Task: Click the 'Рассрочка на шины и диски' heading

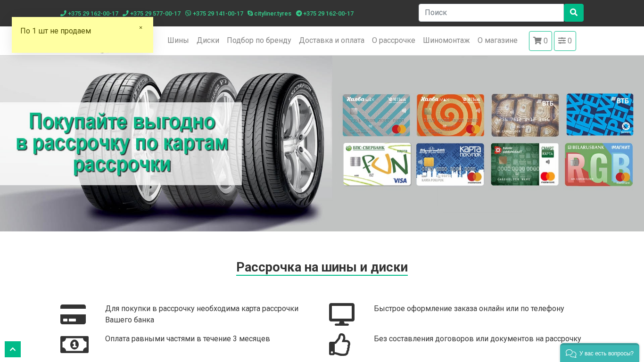Action: pyautogui.click(x=322, y=267)
